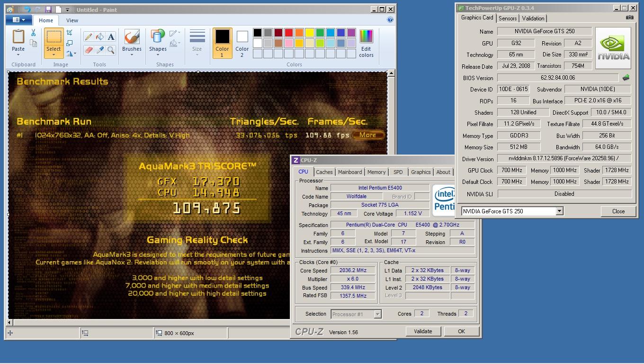Click the Cut scissors icon
Screen dimensions: 644x364
coord(33,33)
